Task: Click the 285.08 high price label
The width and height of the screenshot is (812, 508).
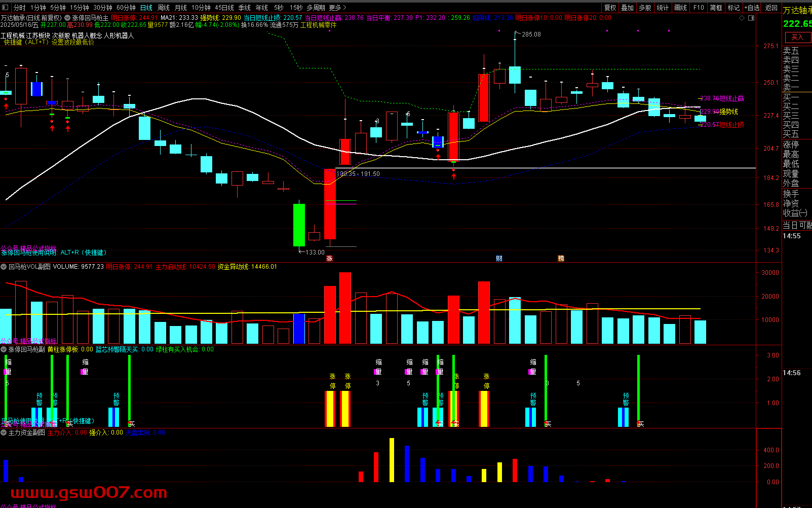Action: pyautogui.click(x=531, y=34)
